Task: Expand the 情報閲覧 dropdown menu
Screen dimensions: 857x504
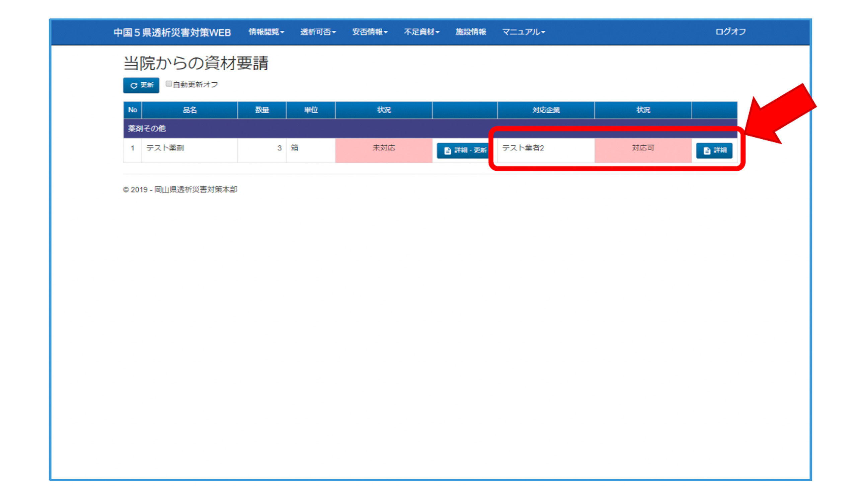Action: (x=266, y=32)
